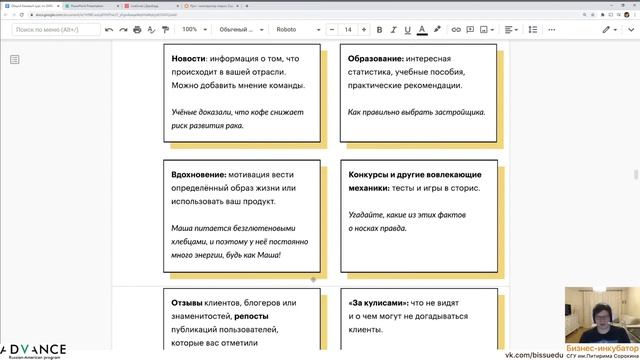Viewport: 640px width, 360px height.
Task: Click the vertical scrollbar thumb
Action: (636, 174)
